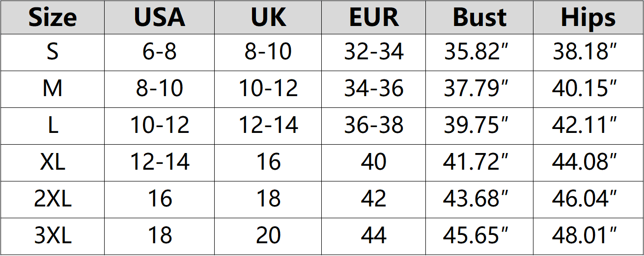This screenshot has width=644, height=256.
Task: Select the size S cell
Action: 53,52
